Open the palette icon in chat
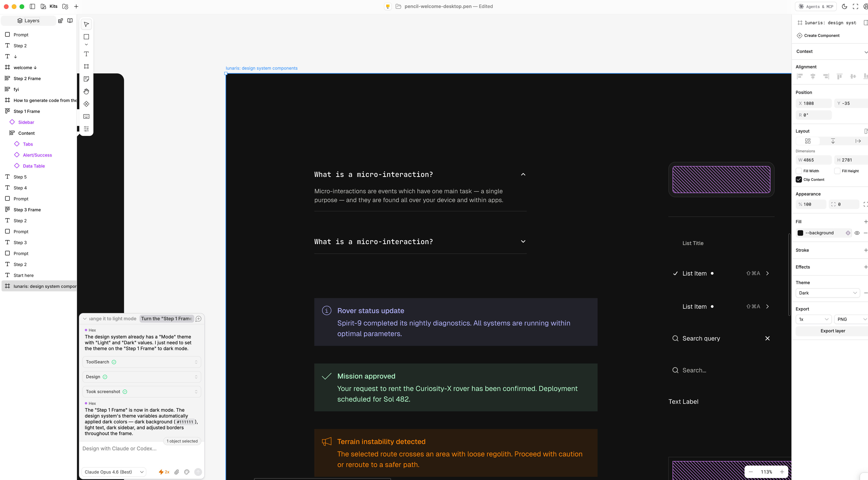The width and height of the screenshot is (868, 480). coord(187,472)
